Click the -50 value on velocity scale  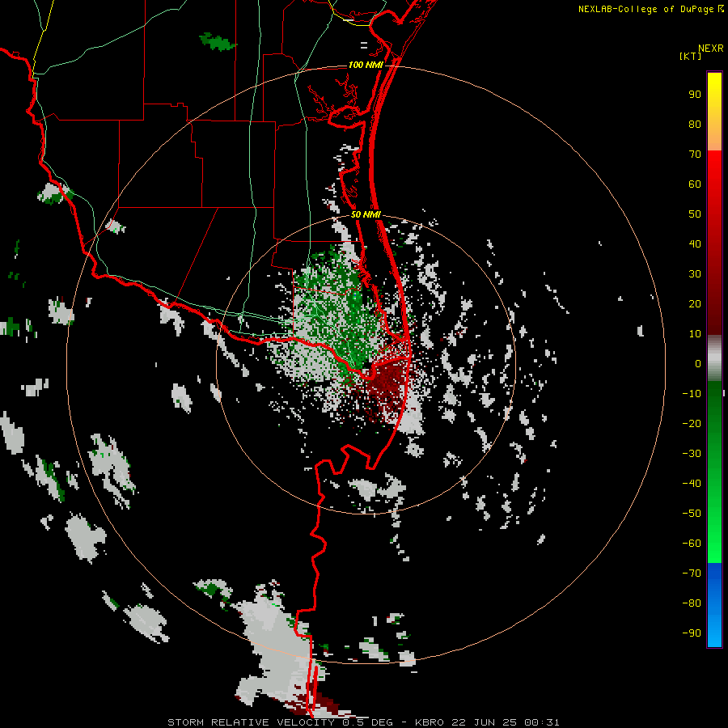tap(692, 514)
